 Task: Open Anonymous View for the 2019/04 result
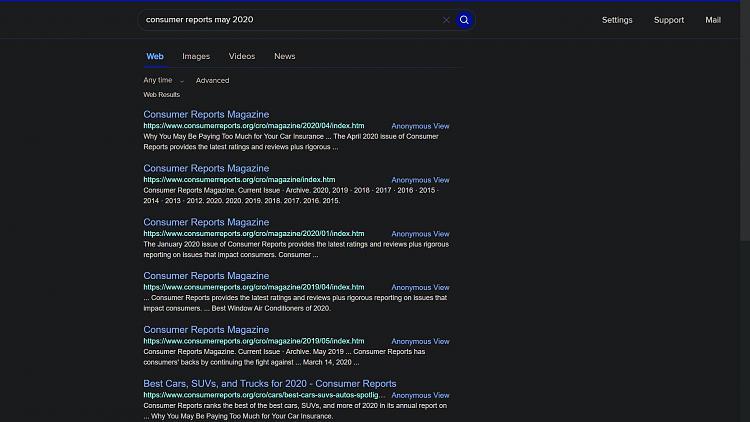(x=420, y=288)
